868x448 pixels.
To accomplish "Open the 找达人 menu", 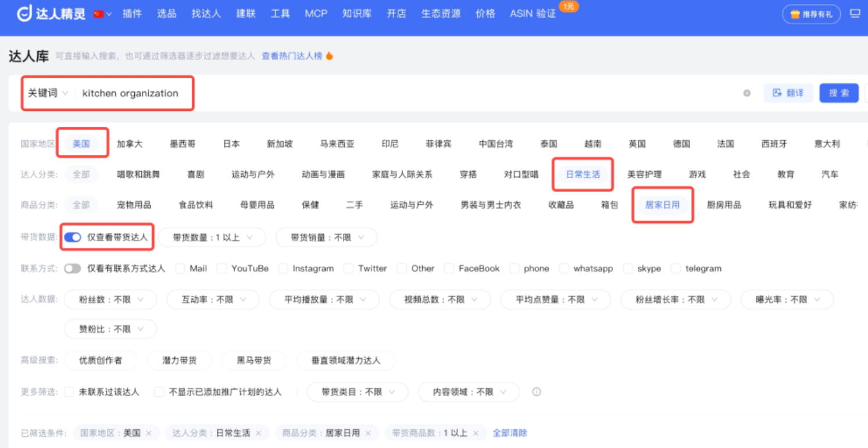I will tap(206, 13).
